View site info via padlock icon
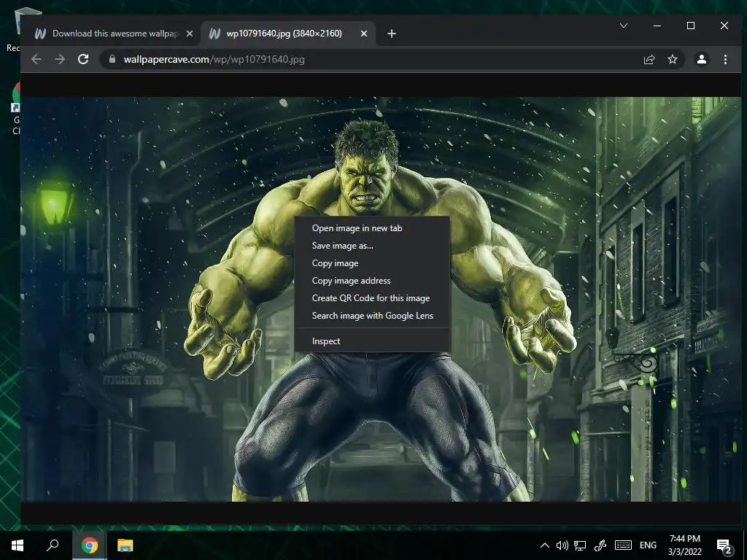The height and width of the screenshot is (560, 747). pos(112,59)
